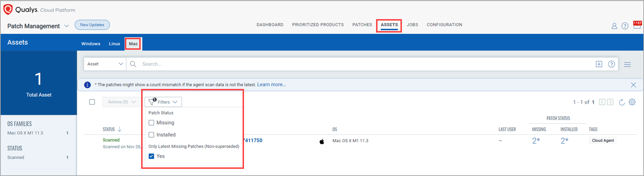Switch to the Linux tab
Image resolution: width=644 pixels, height=176 pixels.
pos(114,44)
